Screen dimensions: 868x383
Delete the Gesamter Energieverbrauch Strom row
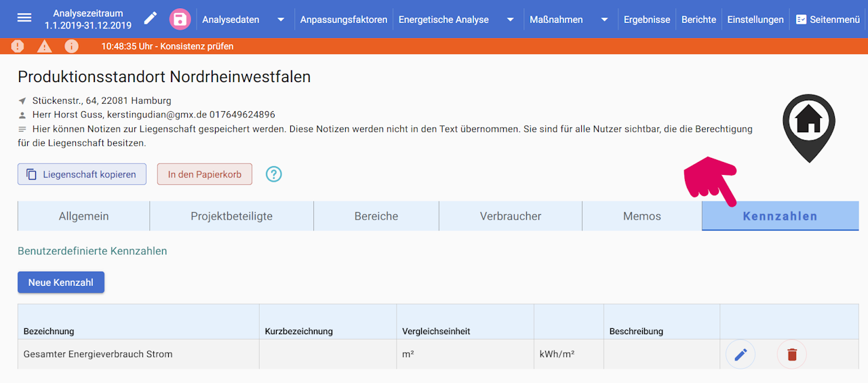point(791,354)
